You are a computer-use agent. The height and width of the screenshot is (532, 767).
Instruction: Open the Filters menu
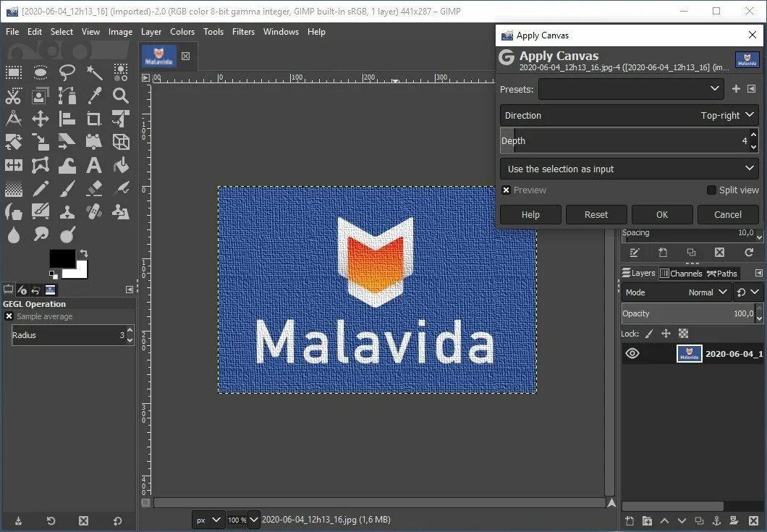click(x=243, y=32)
